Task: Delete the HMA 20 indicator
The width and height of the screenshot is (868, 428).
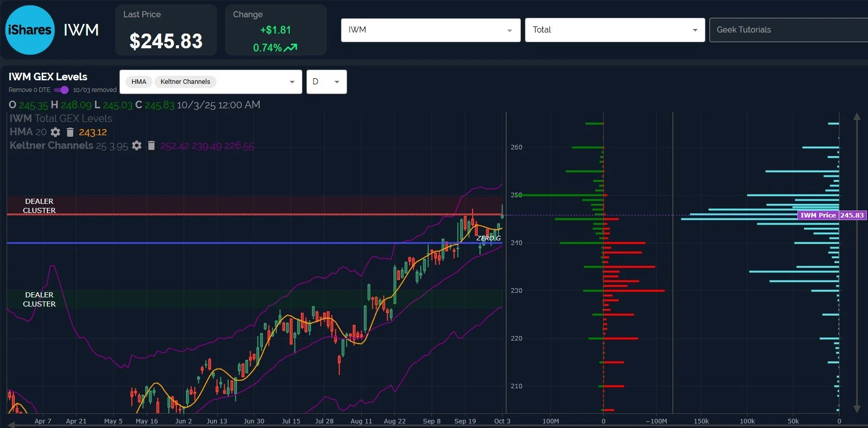Action: (70, 132)
